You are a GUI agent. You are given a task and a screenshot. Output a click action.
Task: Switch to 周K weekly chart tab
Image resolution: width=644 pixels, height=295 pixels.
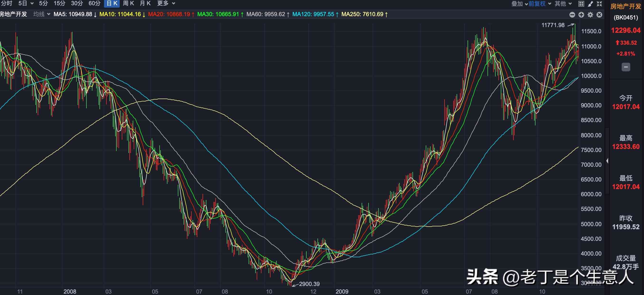[128, 4]
